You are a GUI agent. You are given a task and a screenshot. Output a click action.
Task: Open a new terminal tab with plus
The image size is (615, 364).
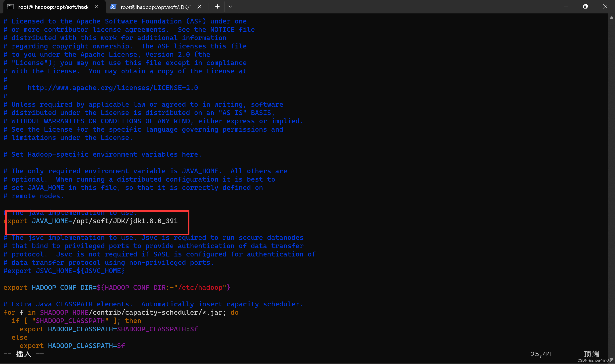coord(217,7)
